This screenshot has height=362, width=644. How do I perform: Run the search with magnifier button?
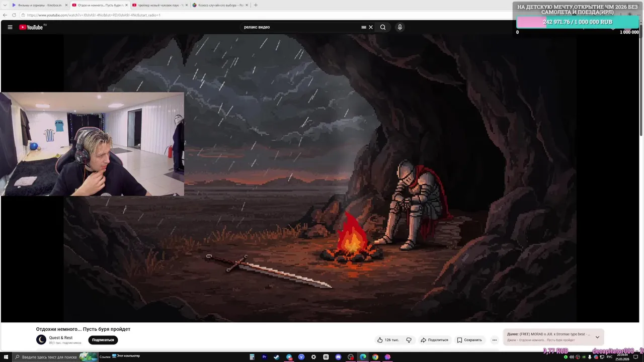click(x=383, y=27)
